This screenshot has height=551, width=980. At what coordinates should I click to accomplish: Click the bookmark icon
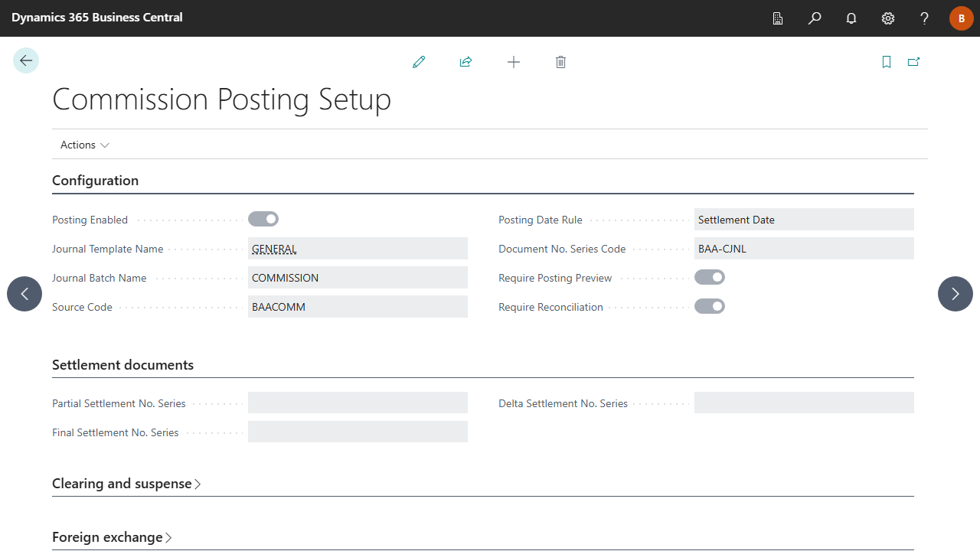[887, 62]
